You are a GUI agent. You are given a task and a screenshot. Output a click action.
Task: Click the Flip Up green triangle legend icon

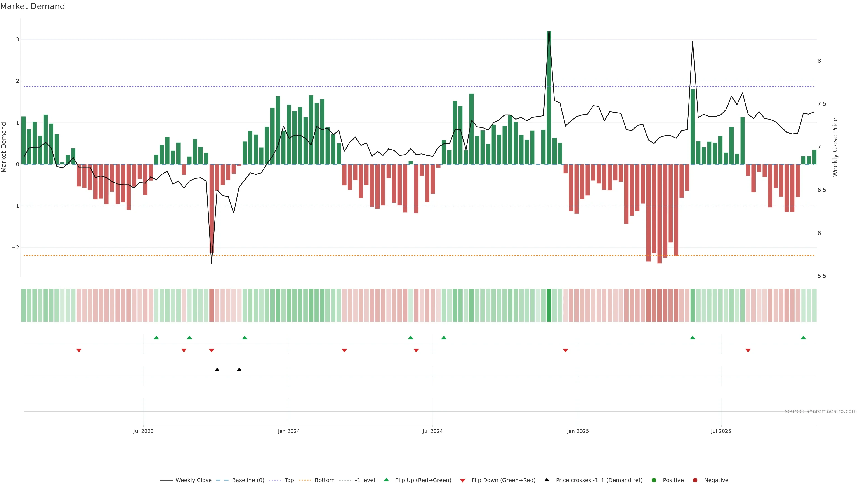coord(387,480)
